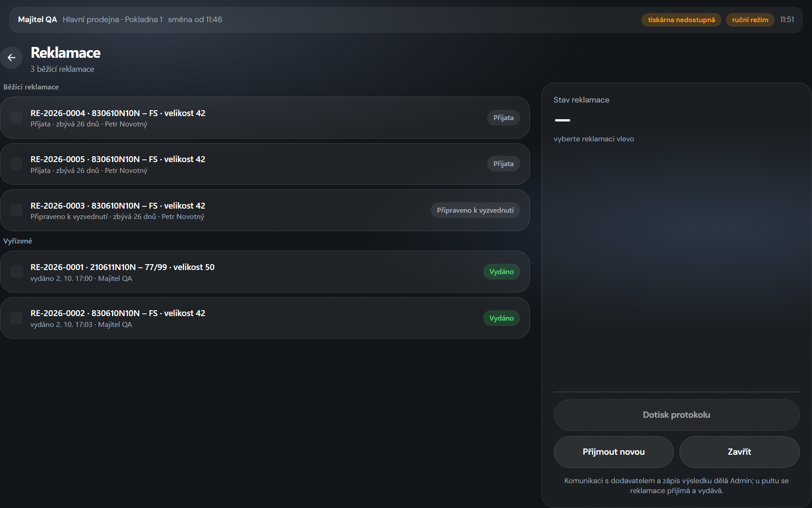Viewport: 812px width, 508px height.
Task: Click the Dotisk protokolu button
Action: pos(677,415)
